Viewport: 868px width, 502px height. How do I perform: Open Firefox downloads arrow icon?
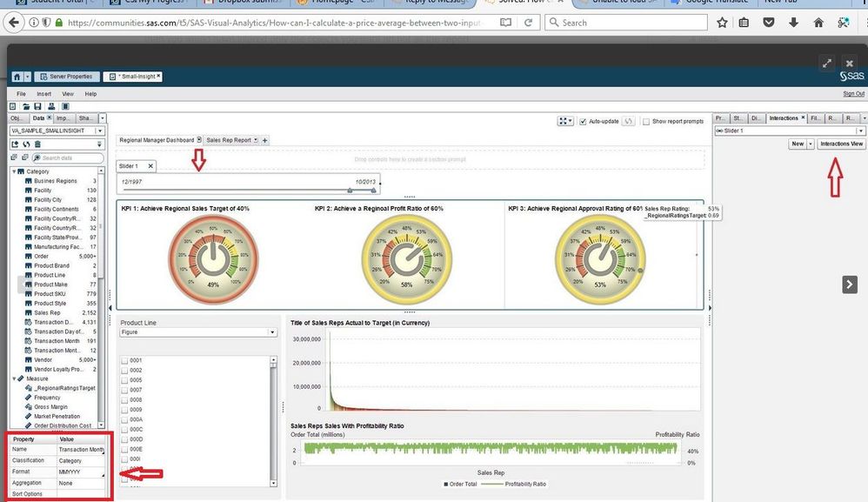(793, 23)
